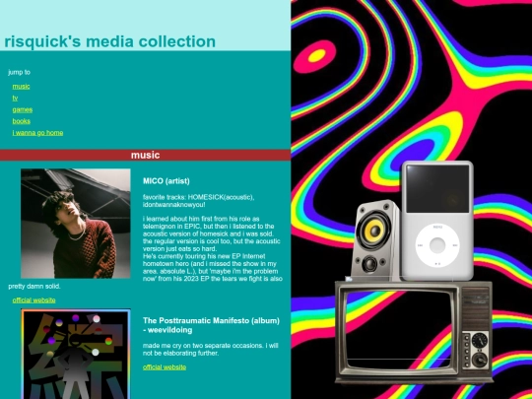Click the 'risquick's media collection' heading

[110, 41]
